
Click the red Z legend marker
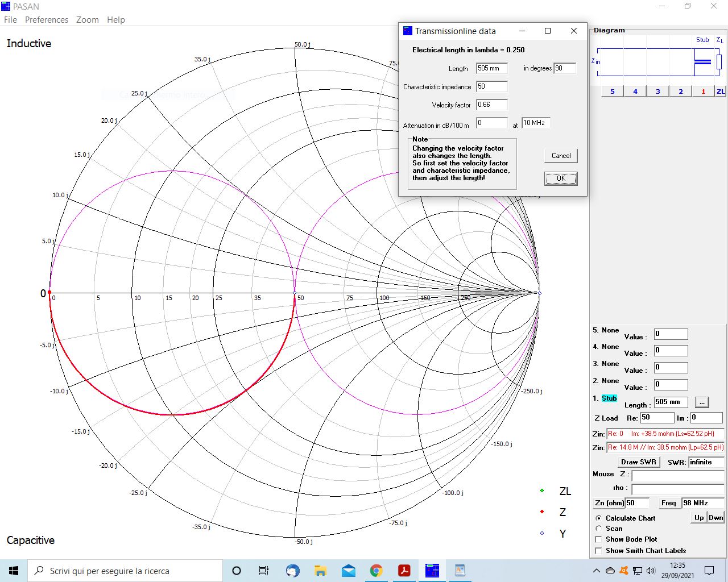542,512
